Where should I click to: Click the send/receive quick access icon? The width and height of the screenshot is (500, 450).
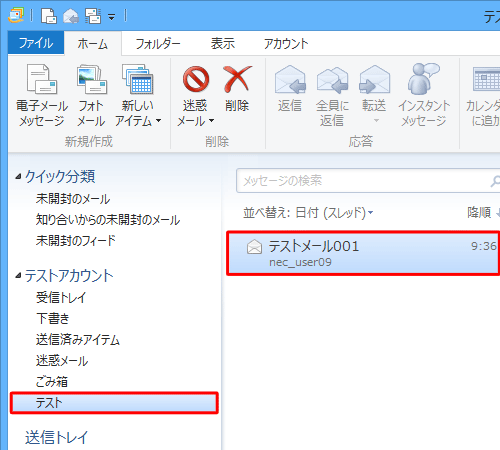click(93, 16)
